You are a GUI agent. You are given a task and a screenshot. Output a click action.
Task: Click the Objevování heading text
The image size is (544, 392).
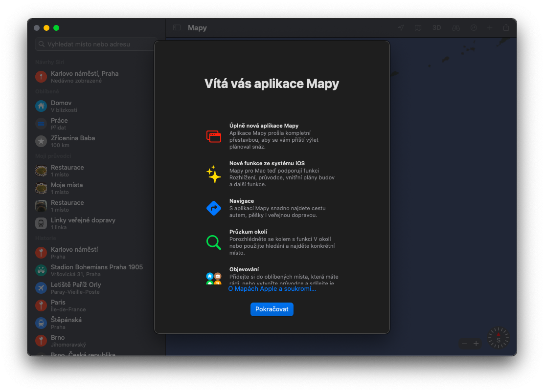[244, 269]
